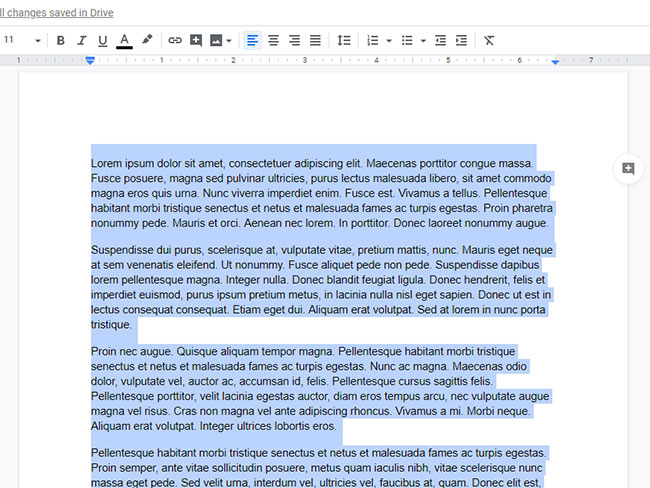650x488 pixels.
Task: Expand numbered list style dropdown
Action: (x=389, y=41)
